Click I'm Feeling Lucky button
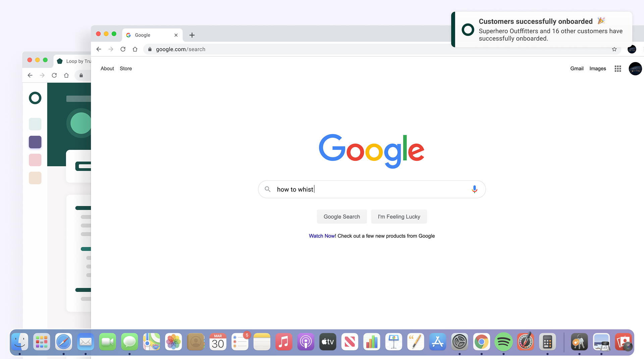 [x=399, y=217]
